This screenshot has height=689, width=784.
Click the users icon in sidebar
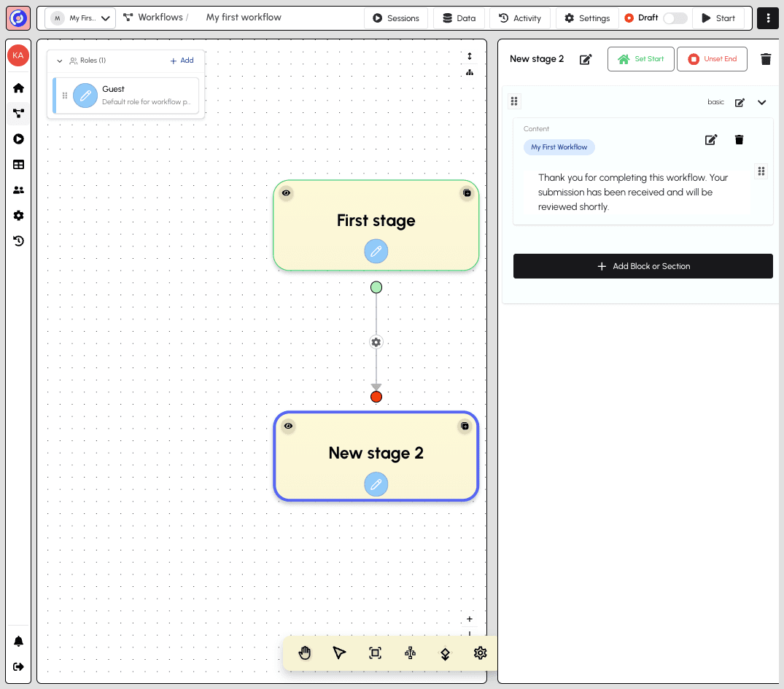tap(19, 190)
